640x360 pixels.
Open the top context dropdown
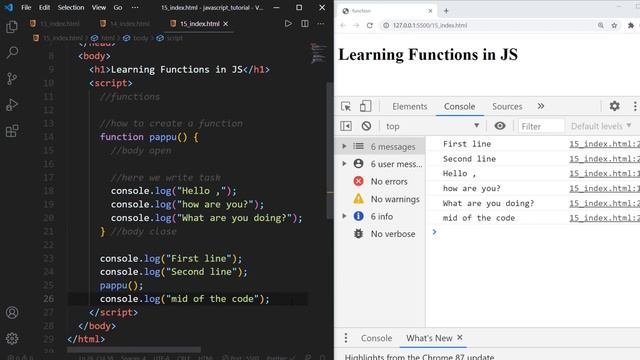pos(432,126)
